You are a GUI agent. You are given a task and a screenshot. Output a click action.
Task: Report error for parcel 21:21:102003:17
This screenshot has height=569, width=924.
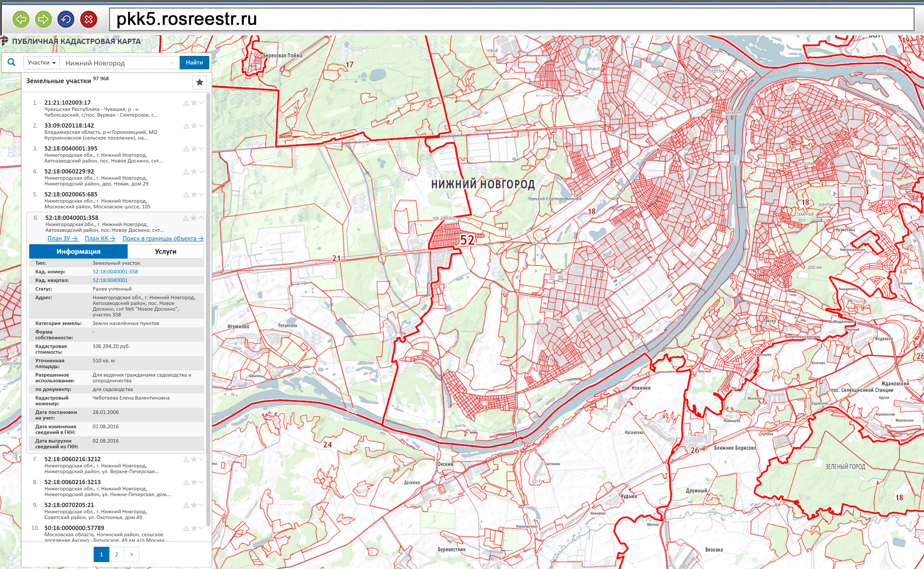pyautogui.click(x=186, y=103)
